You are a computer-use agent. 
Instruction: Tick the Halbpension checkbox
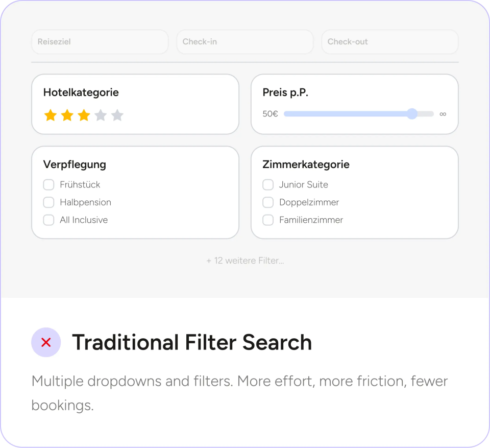click(48, 202)
